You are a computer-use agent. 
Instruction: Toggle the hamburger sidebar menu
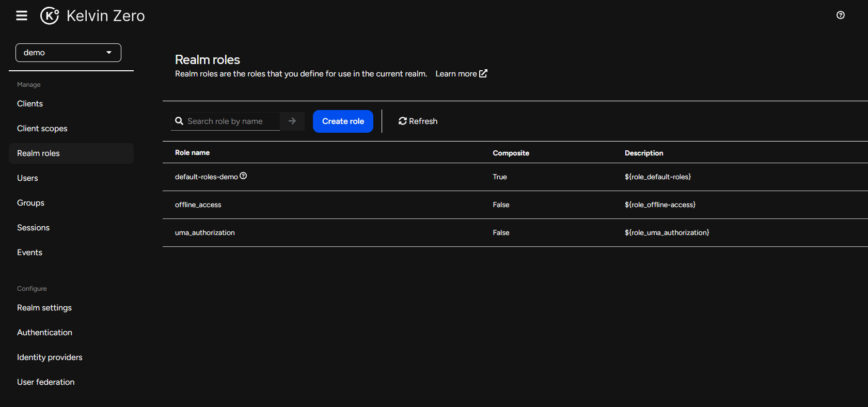point(22,16)
